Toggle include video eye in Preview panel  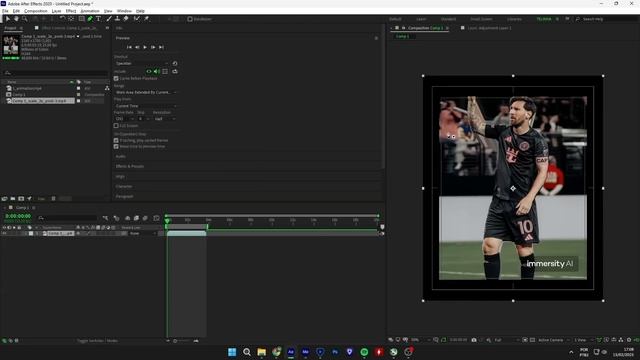[149, 71]
